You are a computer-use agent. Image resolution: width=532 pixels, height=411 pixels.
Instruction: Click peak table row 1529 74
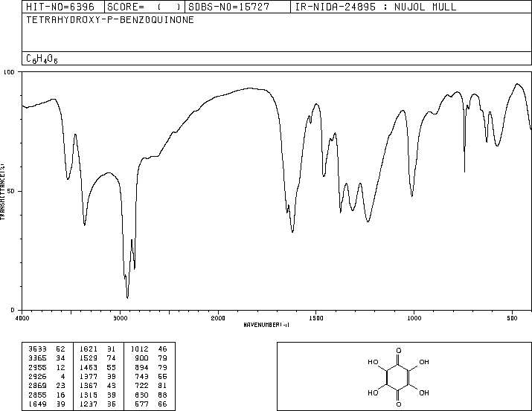[97, 358]
